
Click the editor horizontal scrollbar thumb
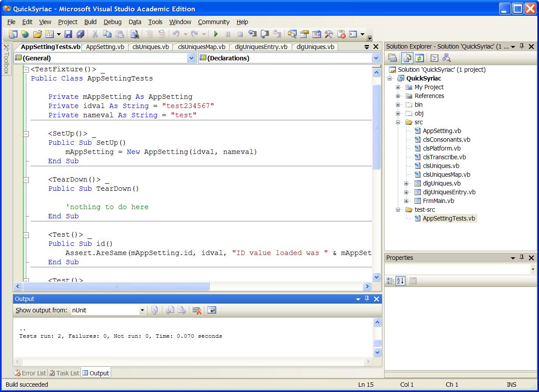pos(116,287)
